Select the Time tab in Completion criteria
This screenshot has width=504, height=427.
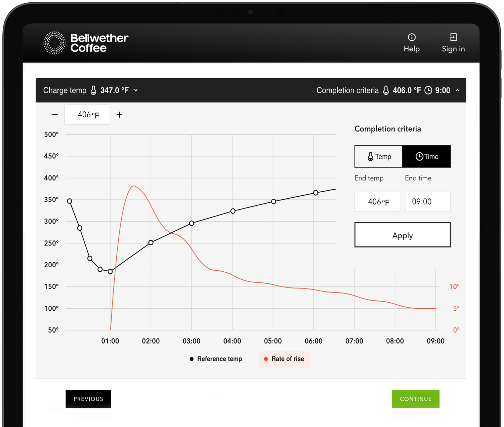(x=427, y=156)
